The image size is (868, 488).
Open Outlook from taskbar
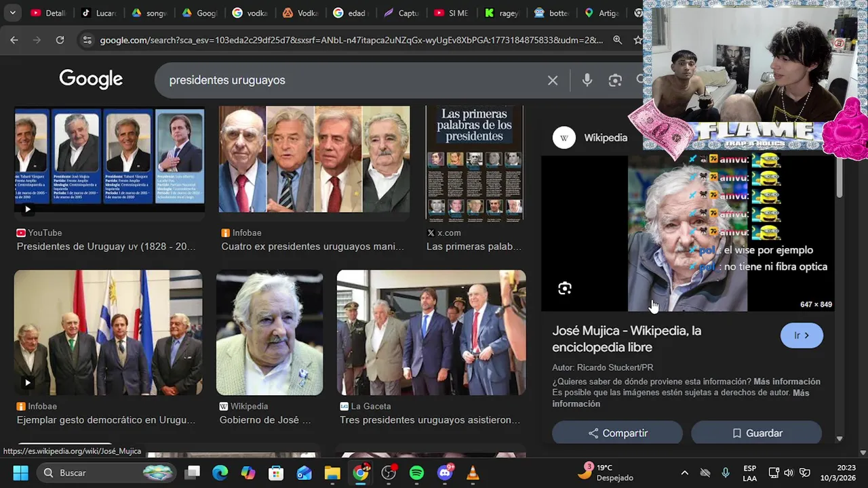click(x=304, y=472)
